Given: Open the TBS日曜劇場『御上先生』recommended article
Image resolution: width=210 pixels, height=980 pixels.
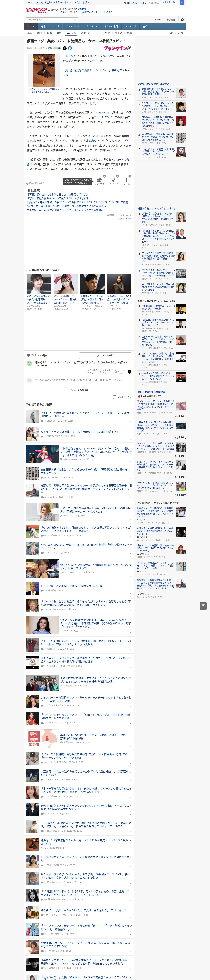Looking at the screenshot, I should (85, 471).
